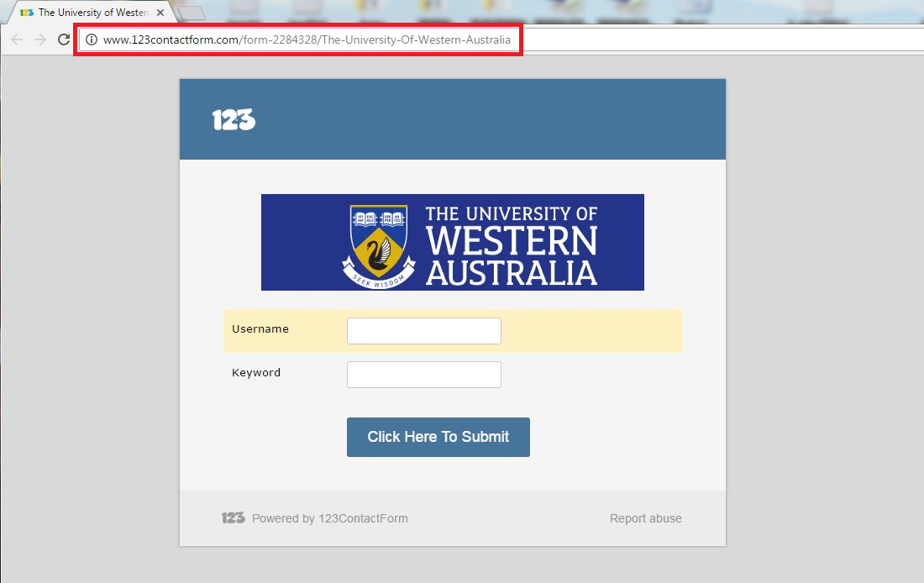Click the gray 123 logo in footer
Image resolution: width=924 pixels, height=583 pixels.
(x=233, y=518)
